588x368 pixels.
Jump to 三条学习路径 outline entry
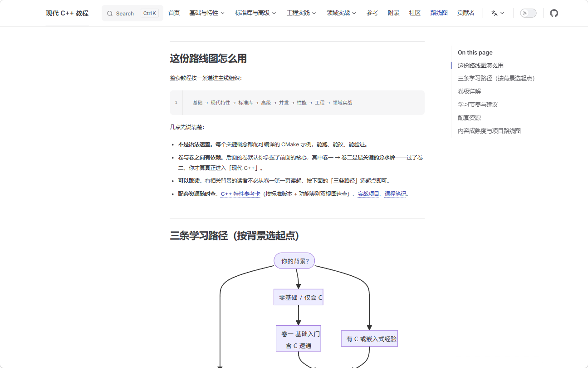tap(496, 78)
